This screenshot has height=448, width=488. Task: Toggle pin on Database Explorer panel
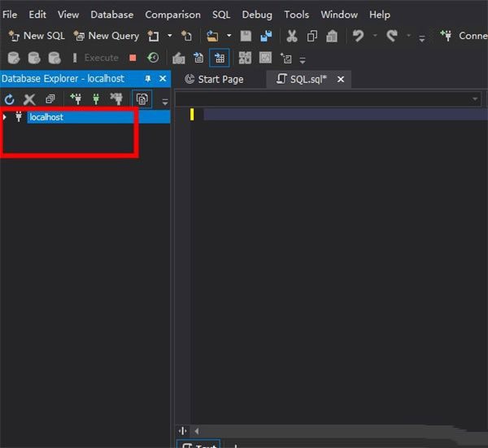click(x=147, y=79)
